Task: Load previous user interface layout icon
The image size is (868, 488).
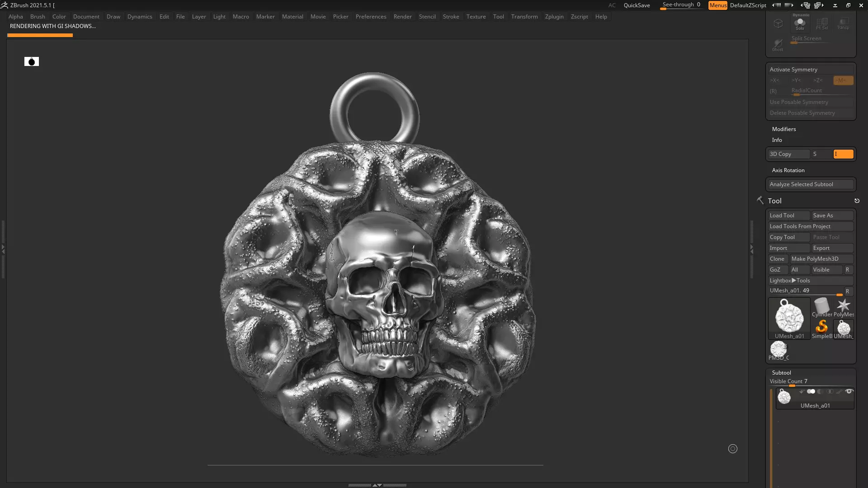Action: [x=806, y=5]
